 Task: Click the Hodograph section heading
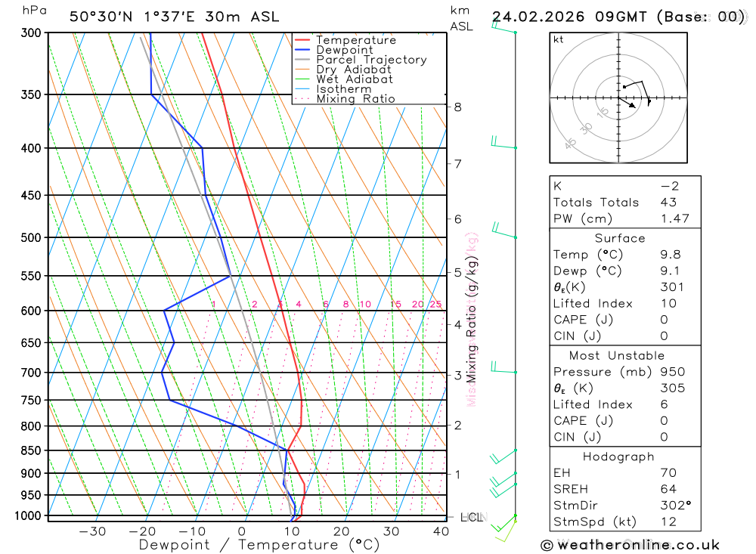(618, 457)
